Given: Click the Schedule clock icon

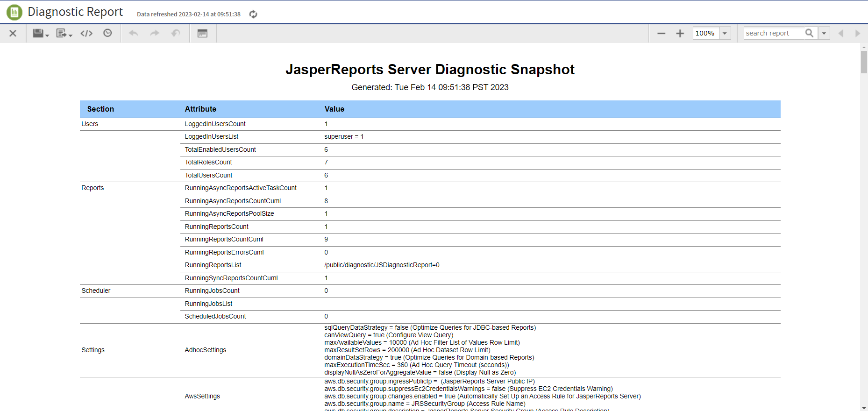Looking at the screenshot, I should 107,33.
